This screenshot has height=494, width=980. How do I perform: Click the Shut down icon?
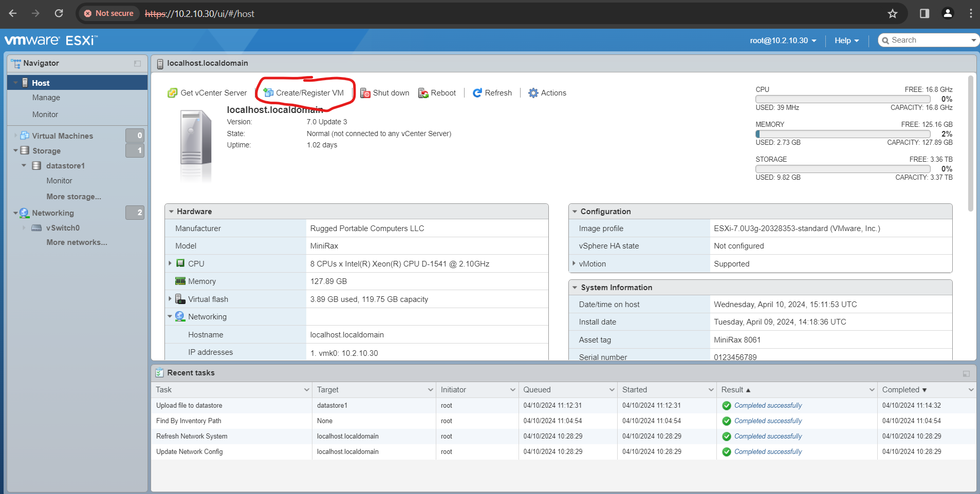(x=365, y=93)
